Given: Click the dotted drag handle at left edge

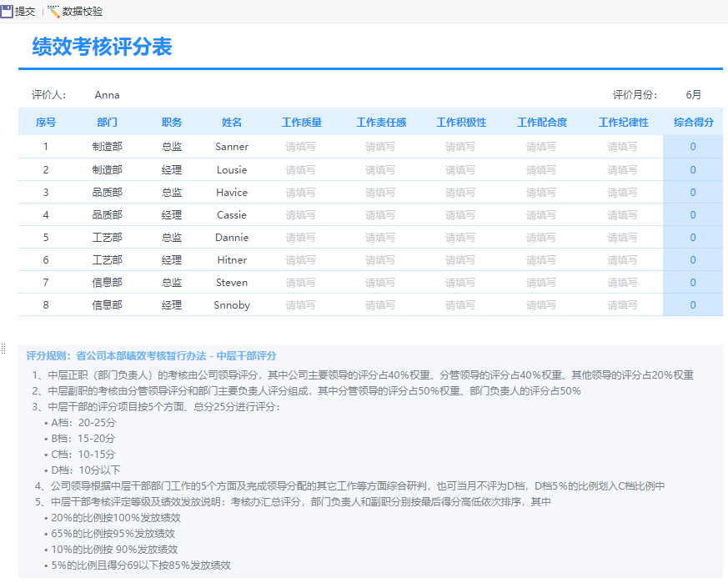Looking at the screenshot, I should (3, 348).
